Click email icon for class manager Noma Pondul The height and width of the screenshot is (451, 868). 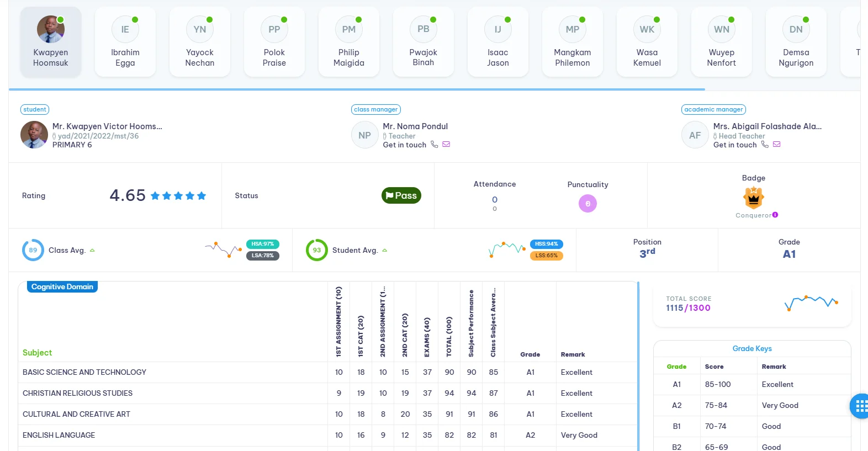446,145
